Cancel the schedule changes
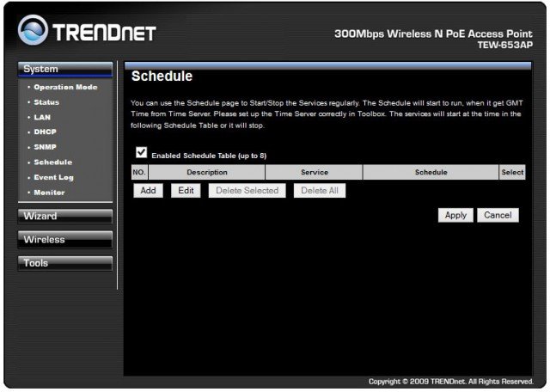The height and width of the screenshot is (392, 550). [x=498, y=216]
